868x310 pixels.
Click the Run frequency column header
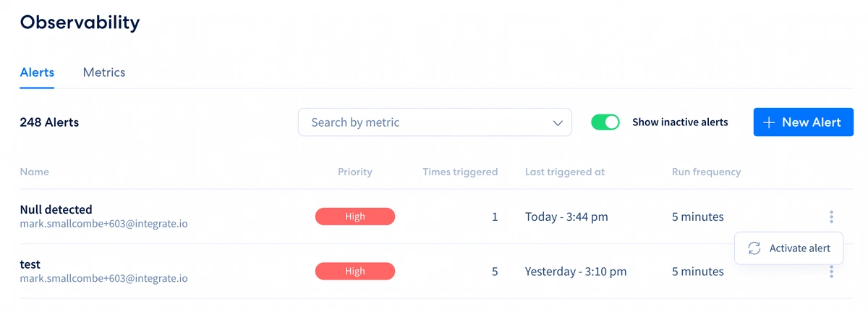[x=706, y=172]
